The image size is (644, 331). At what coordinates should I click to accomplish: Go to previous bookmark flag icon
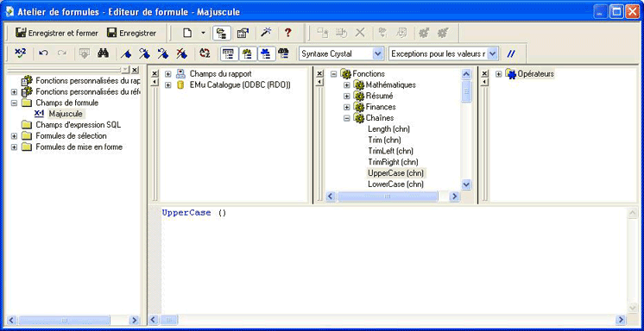tap(163, 53)
